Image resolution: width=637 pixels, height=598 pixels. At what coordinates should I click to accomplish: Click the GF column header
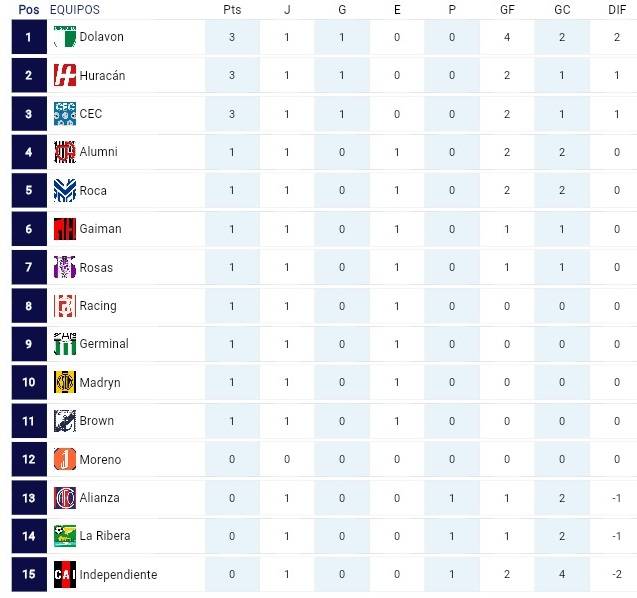click(507, 9)
